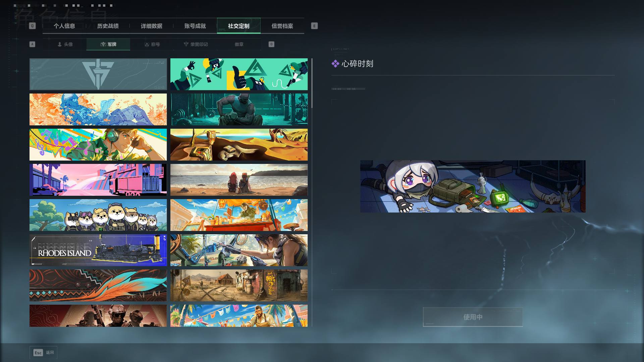This screenshot has height=362, width=644.
Task: Click the A key previous sub-tab icon
Action: point(32,44)
